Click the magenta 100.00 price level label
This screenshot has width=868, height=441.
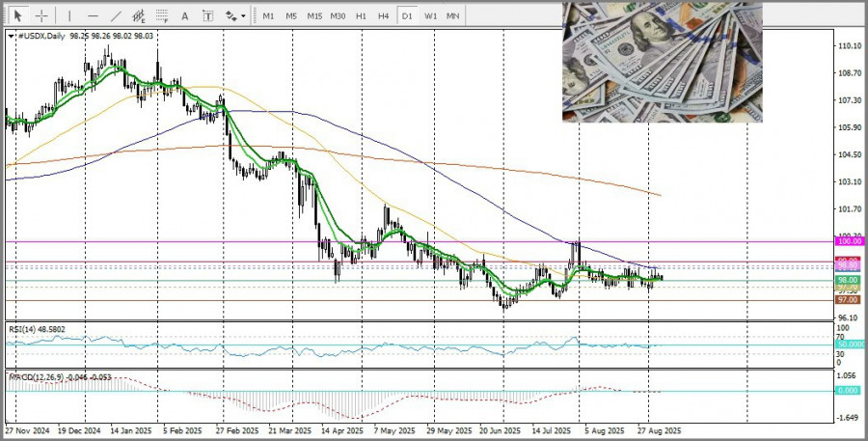point(849,241)
